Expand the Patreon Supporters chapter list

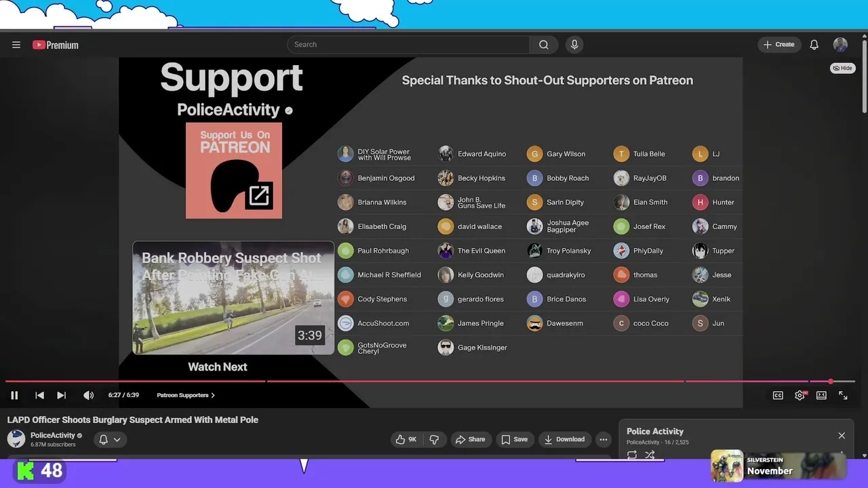pyautogui.click(x=186, y=395)
